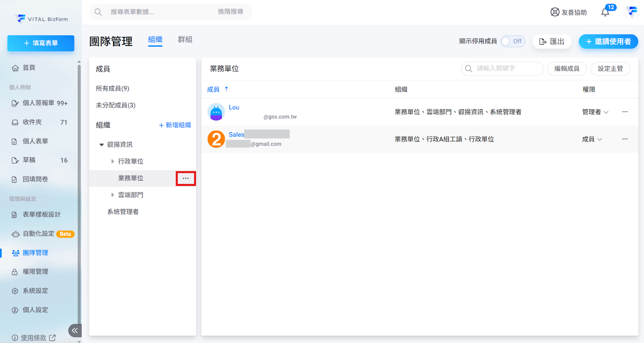Collapse sidebar with double-chevron icon
This screenshot has width=644, height=343.
75,331
